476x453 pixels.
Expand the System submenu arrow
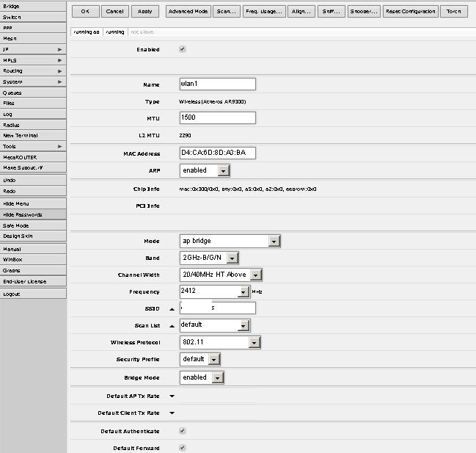click(x=60, y=82)
